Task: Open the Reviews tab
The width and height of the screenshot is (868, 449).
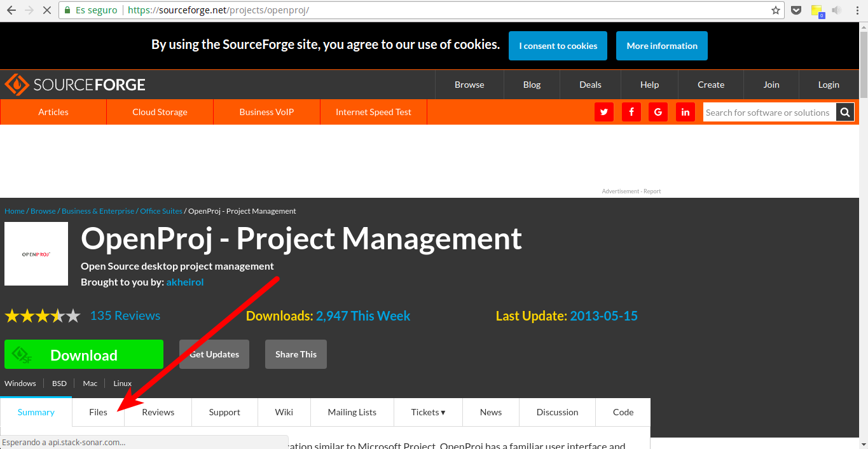Action: tap(157, 412)
